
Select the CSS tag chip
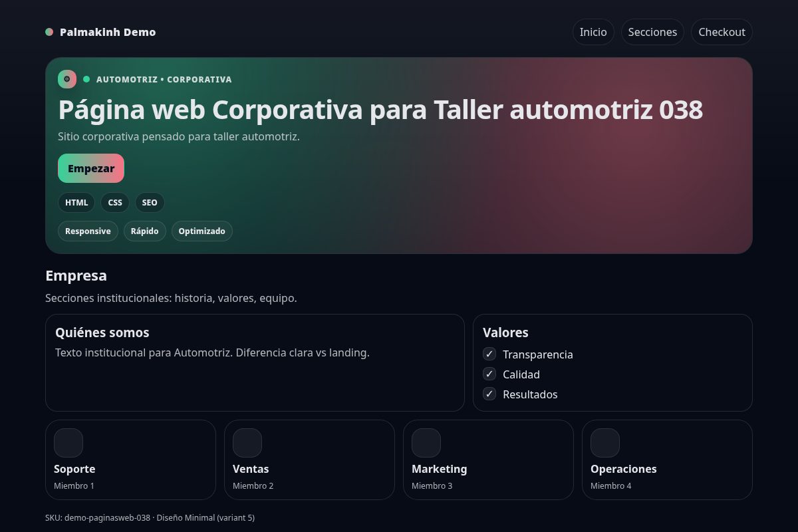pyautogui.click(x=114, y=202)
